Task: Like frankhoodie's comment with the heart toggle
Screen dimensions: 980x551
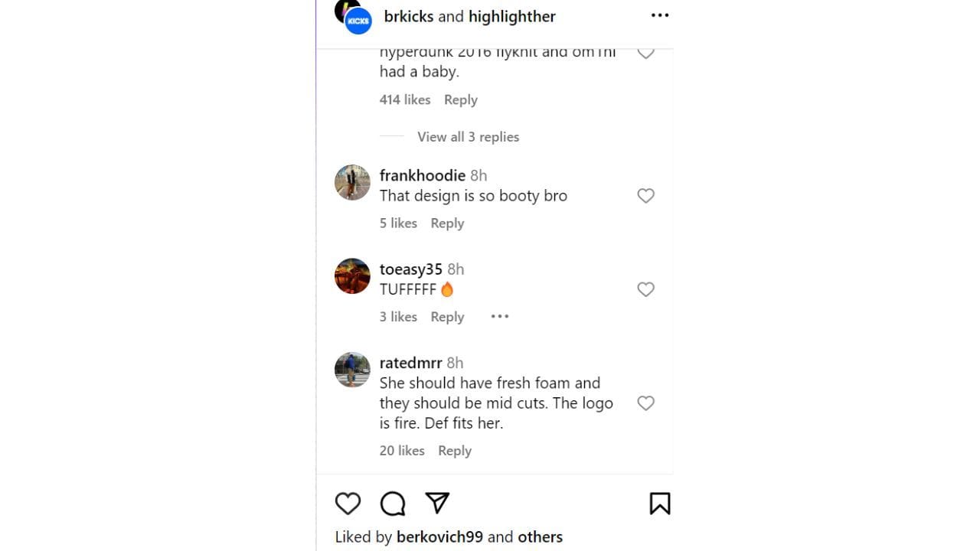Action: pyautogui.click(x=645, y=196)
